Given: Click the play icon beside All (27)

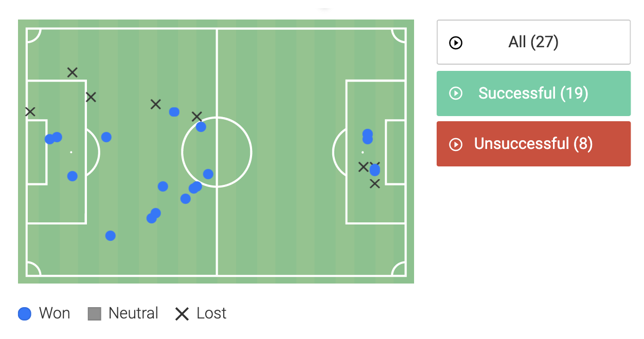Looking at the screenshot, I should 456,43.
